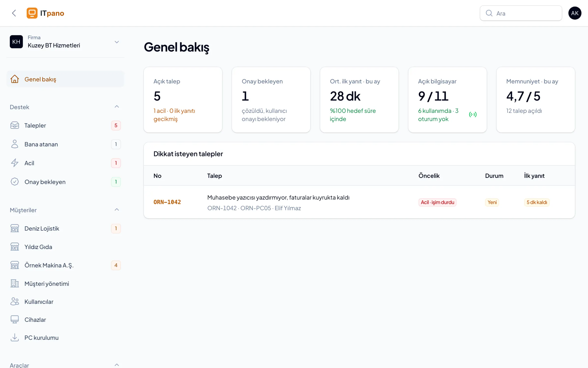
Task: Open the Memnuniyet bu ay card
Action: point(536,100)
